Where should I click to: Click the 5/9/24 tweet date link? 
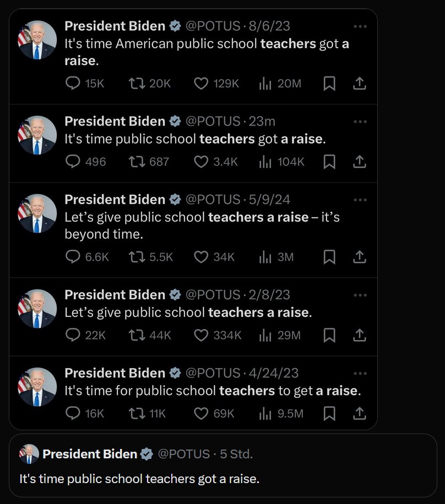tap(270, 199)
